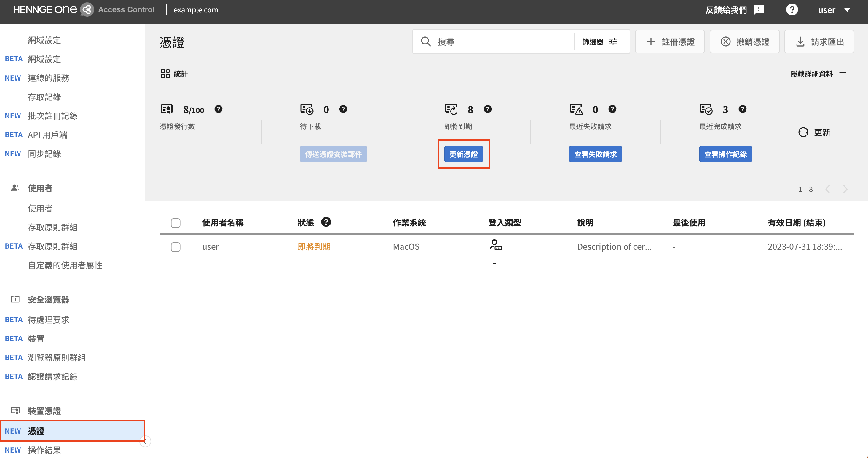Click the 有效日期 (結束) column header
The width and height of the screenshot is (868, 458).
[797, 222]
